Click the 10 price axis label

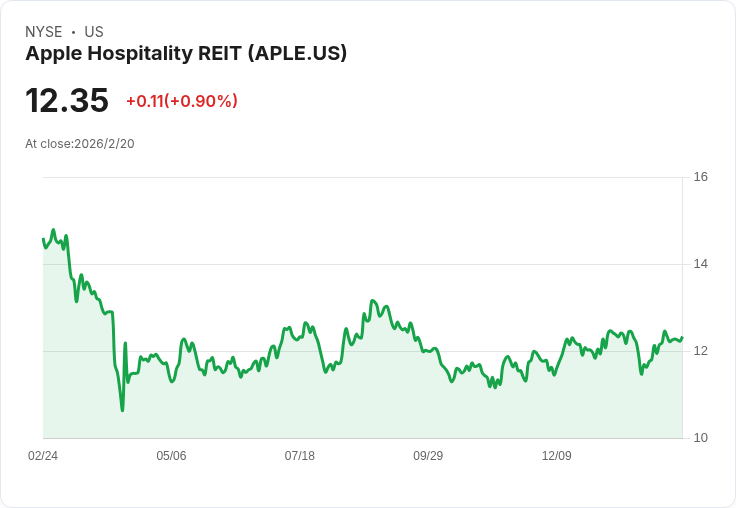[700, 438]
